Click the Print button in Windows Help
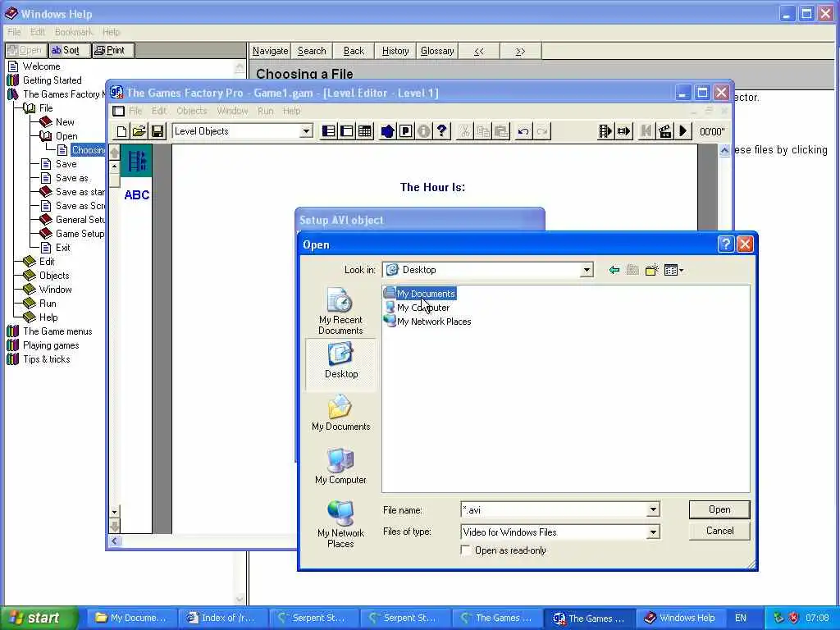The image size is (840, 630). click(113, 50)
